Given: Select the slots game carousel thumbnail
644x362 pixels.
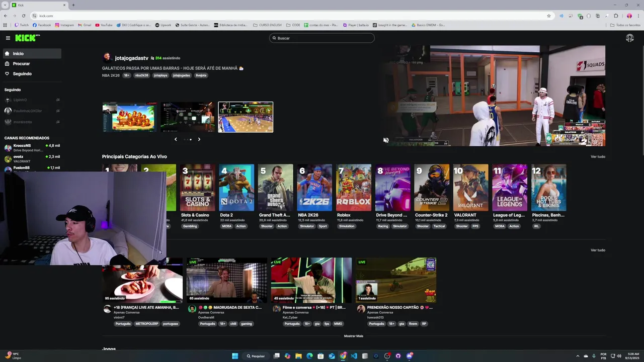Looking at the screenshot, I should [129, 117].
